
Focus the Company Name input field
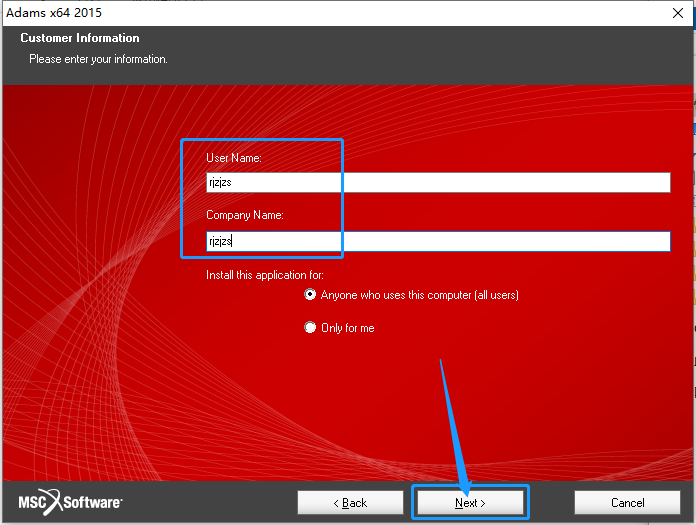[x=438, y=241]
